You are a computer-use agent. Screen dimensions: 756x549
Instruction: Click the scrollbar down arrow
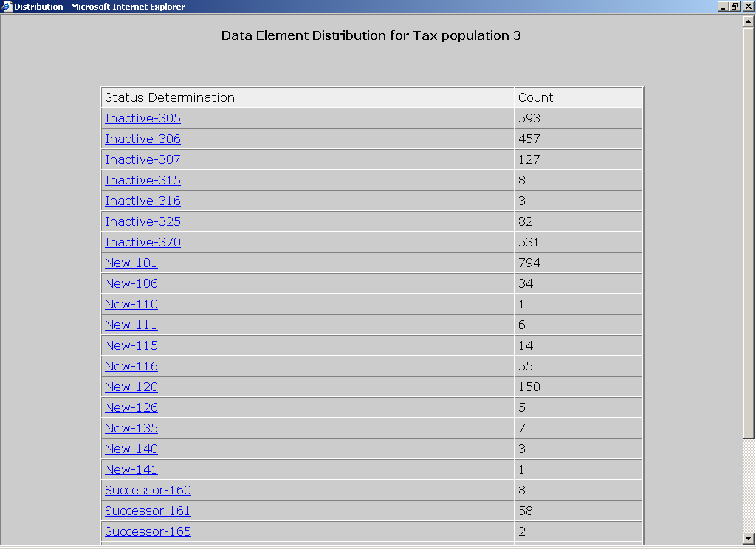748,539
